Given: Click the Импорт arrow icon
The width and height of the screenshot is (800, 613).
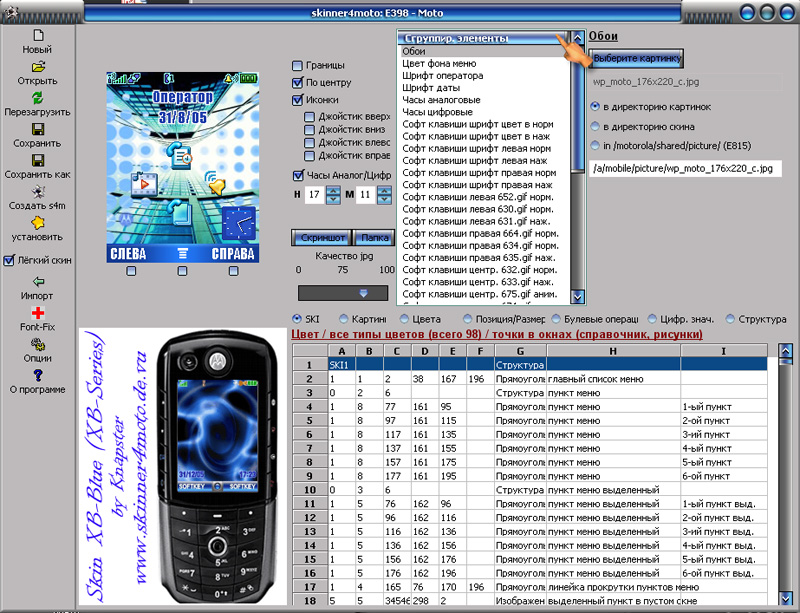Looking at the screenshot, I should pos(38,281).
